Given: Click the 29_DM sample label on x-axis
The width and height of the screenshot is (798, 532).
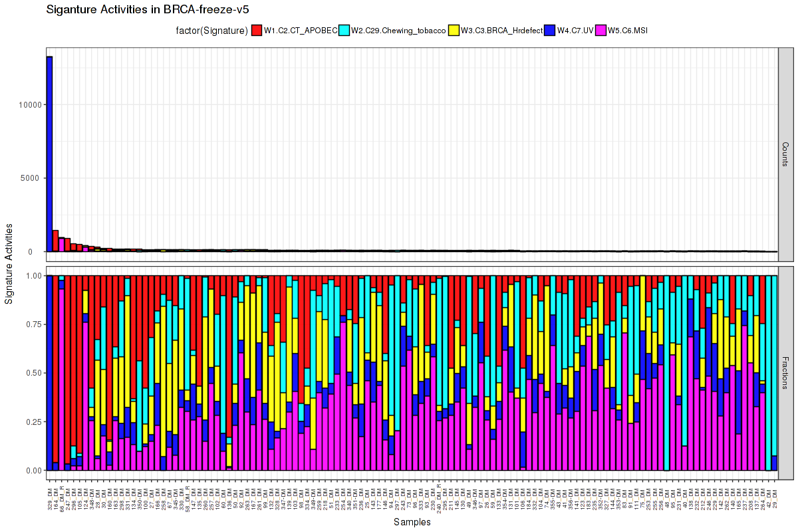Looking at the screenshot, I should [774, 496].
